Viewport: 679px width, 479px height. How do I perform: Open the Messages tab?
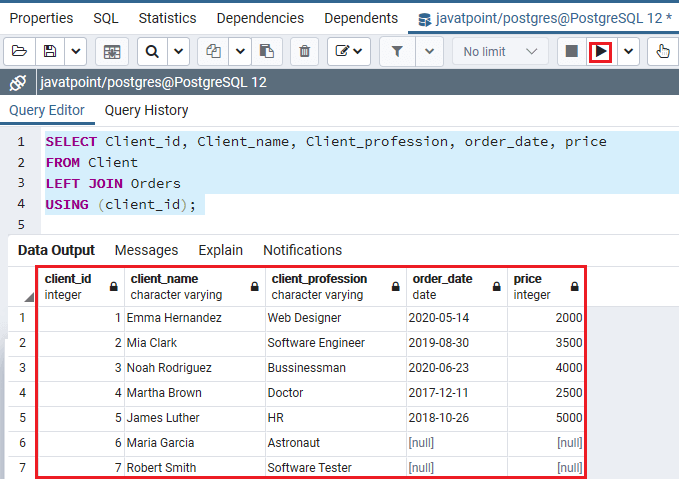pyautogui.click(x=146, y=250)
